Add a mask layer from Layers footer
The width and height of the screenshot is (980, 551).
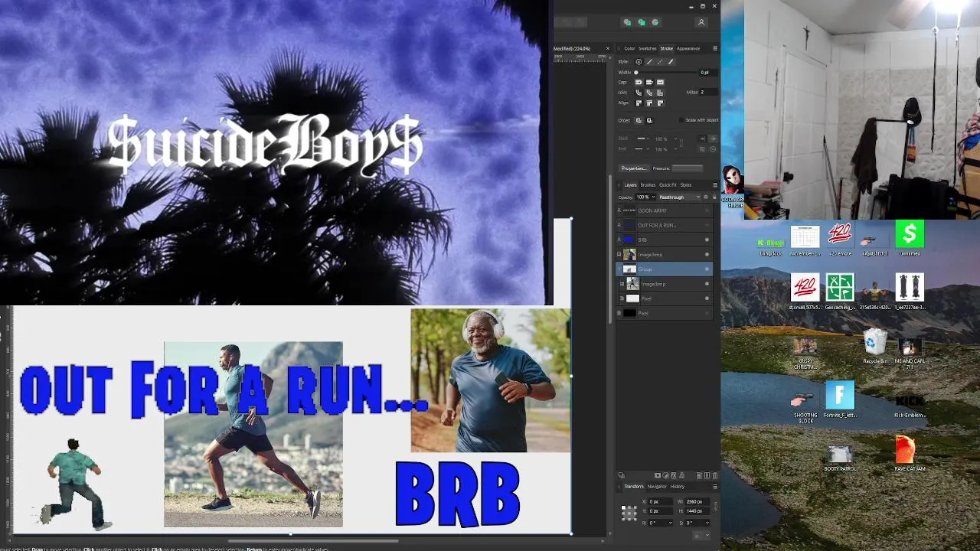[658, 475]
